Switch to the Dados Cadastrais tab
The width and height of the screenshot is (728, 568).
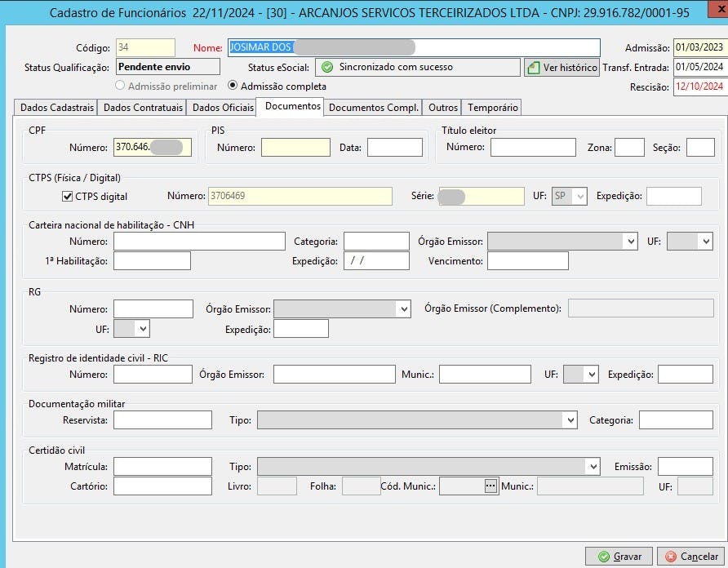click(56, 107)
